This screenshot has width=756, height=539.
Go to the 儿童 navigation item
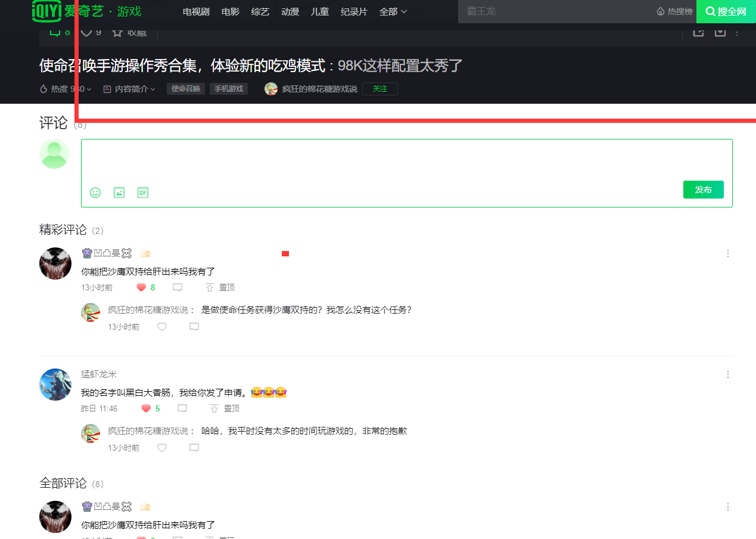[320, 11]
